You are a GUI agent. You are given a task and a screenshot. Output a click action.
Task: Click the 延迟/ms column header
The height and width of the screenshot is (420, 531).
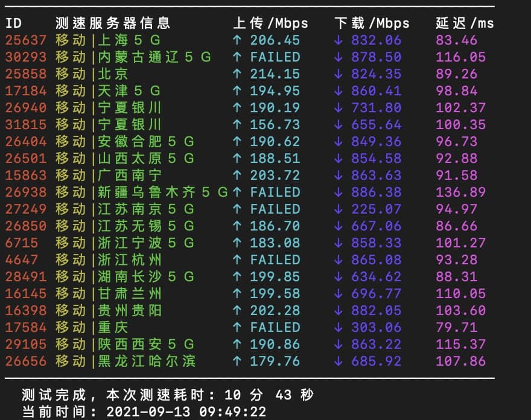tap(465, 24)
